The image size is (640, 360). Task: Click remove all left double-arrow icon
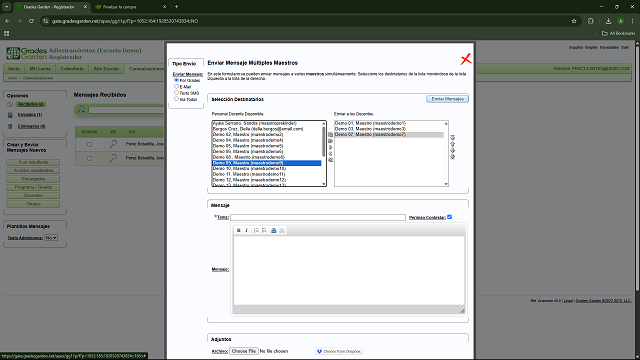[x=331, y=160]
